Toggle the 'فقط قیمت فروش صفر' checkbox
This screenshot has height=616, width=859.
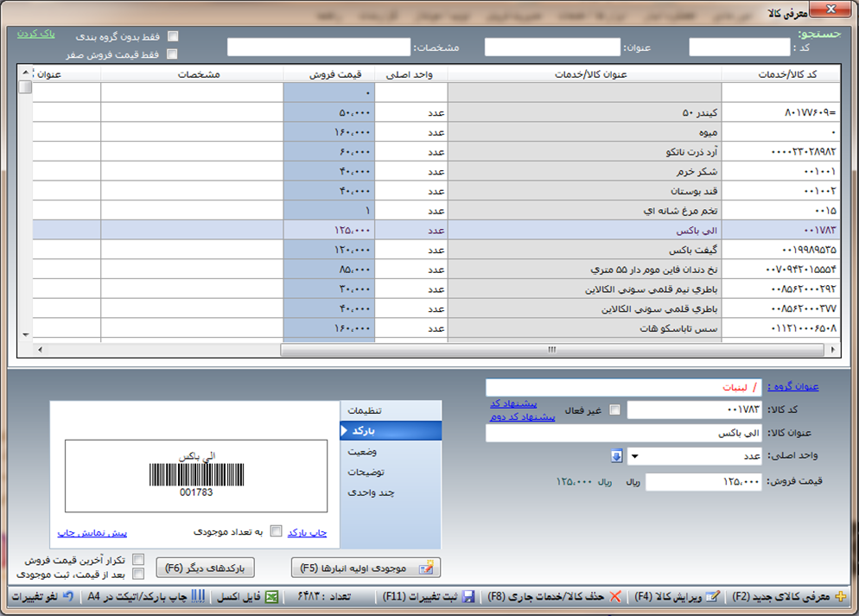[173, 54]
